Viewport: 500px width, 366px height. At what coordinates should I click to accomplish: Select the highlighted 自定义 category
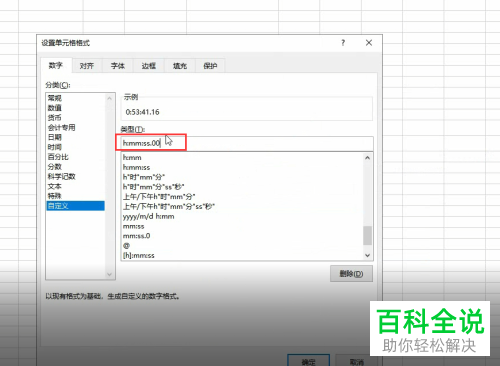coord(75,206)
